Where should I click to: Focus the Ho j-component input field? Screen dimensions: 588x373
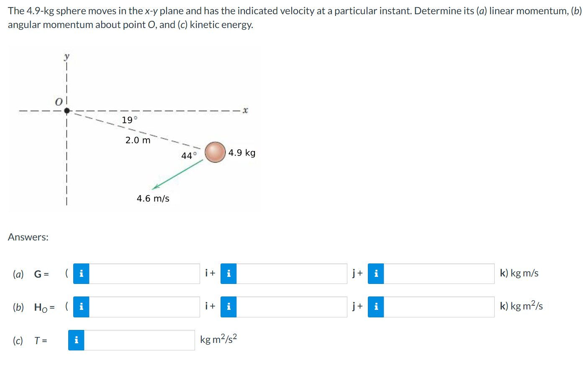(292, 307)
